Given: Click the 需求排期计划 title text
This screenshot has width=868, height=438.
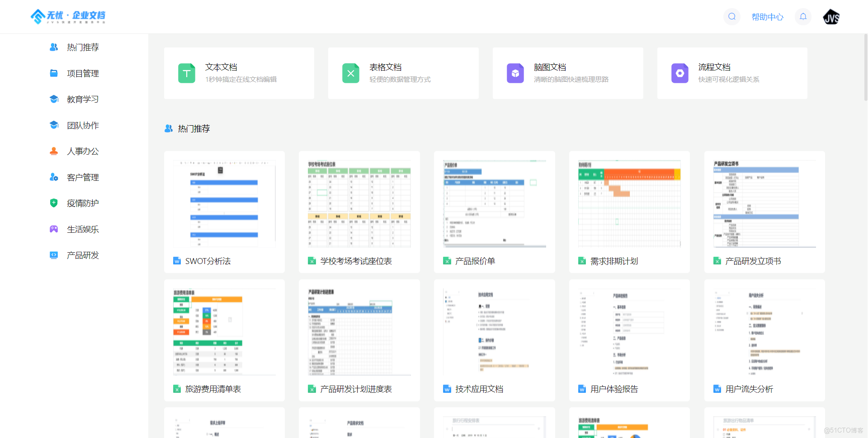Looking at the screenshot, I should 614,261.
